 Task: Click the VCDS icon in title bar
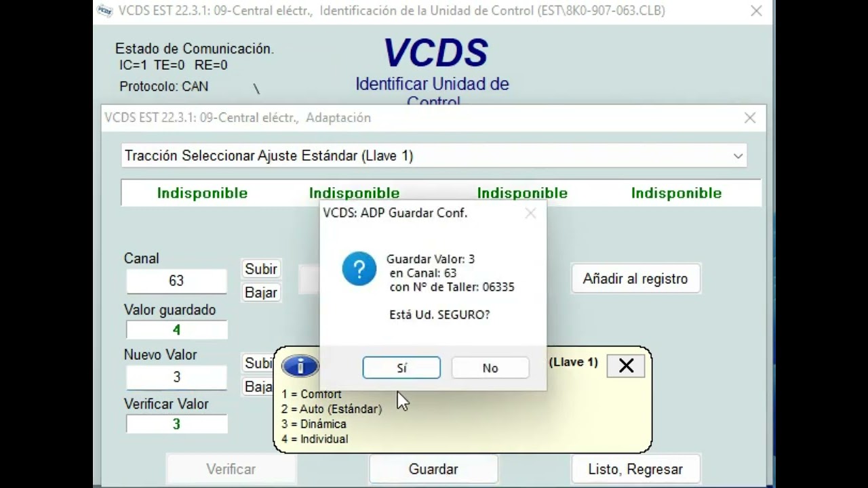pos(104,11)
